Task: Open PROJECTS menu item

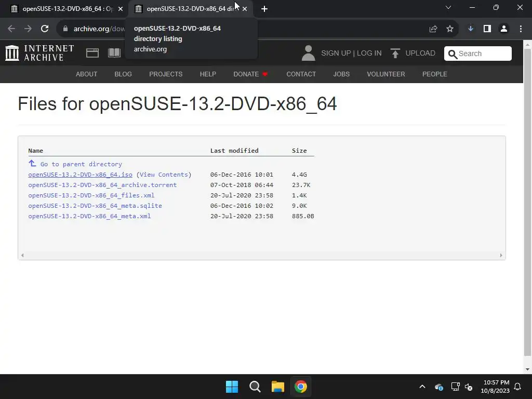Action: [x=166, y=74]
